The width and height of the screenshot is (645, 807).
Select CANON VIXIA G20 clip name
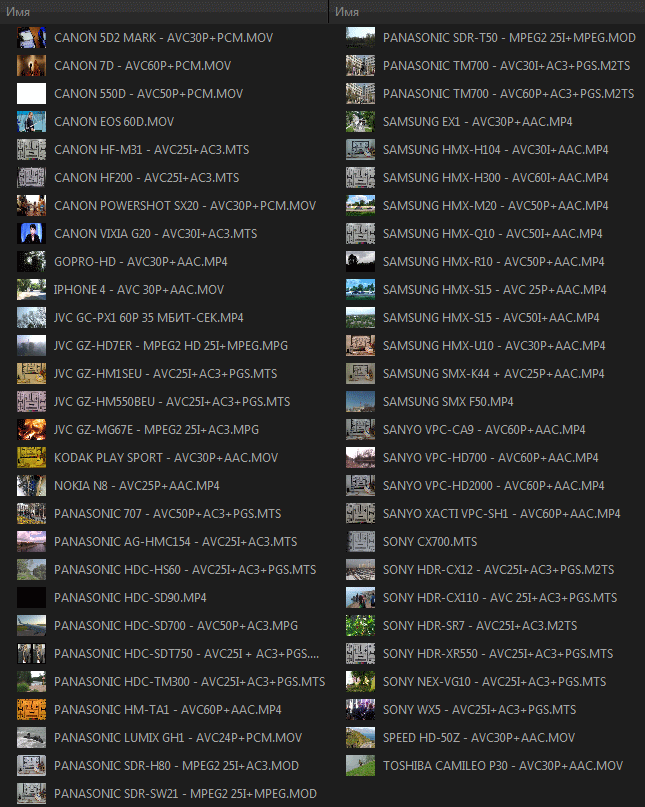[x=156, y=234]
